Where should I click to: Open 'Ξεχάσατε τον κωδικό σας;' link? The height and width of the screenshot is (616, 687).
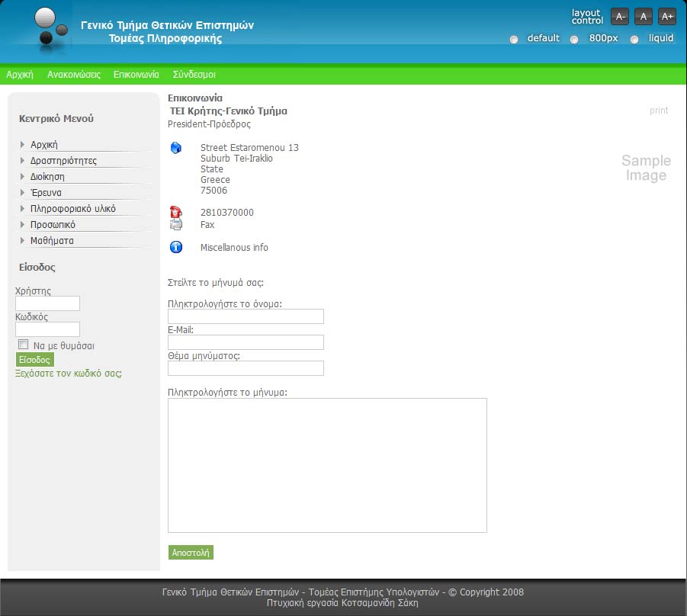[69, 374]
